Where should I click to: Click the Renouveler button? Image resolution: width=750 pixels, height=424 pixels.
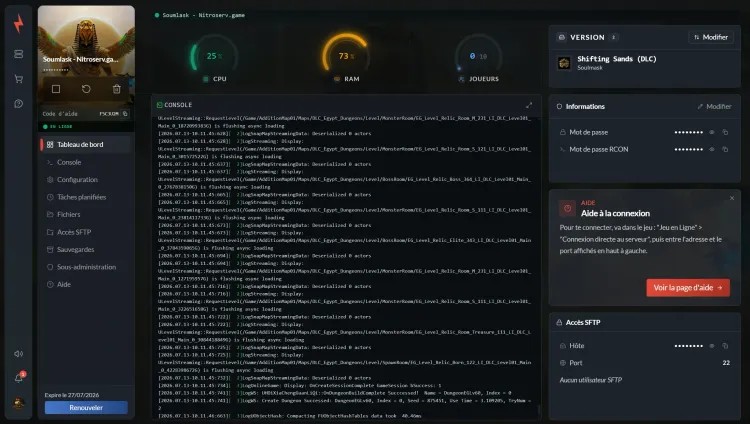coord(86,408)
